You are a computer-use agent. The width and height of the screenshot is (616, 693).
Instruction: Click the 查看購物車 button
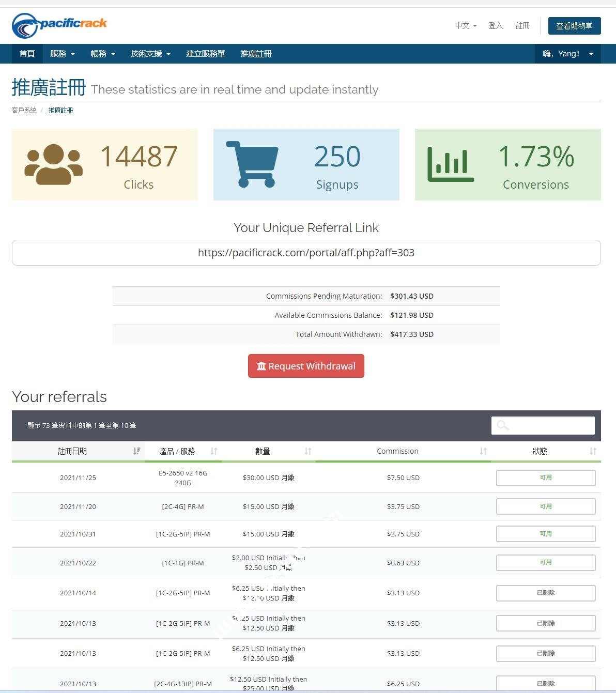574,26
